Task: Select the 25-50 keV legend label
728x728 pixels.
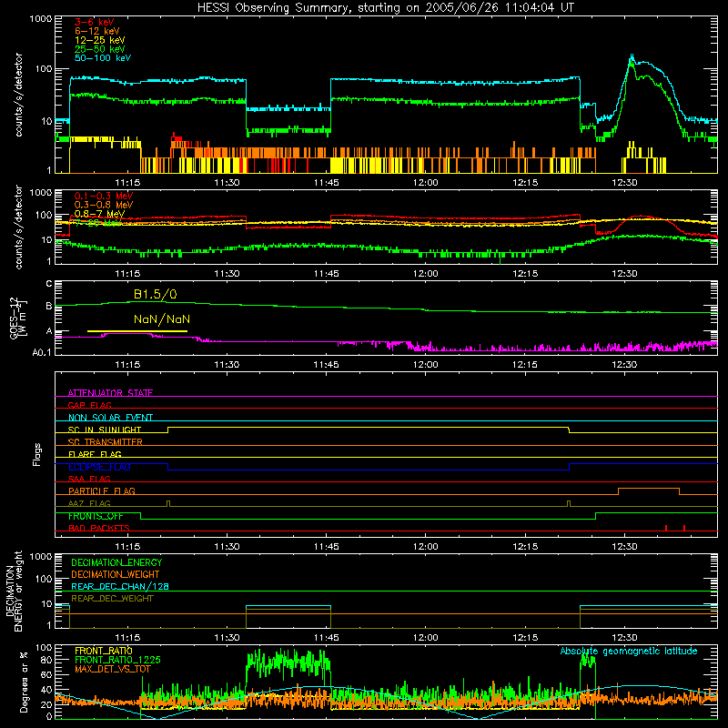Action: [100, 49]
